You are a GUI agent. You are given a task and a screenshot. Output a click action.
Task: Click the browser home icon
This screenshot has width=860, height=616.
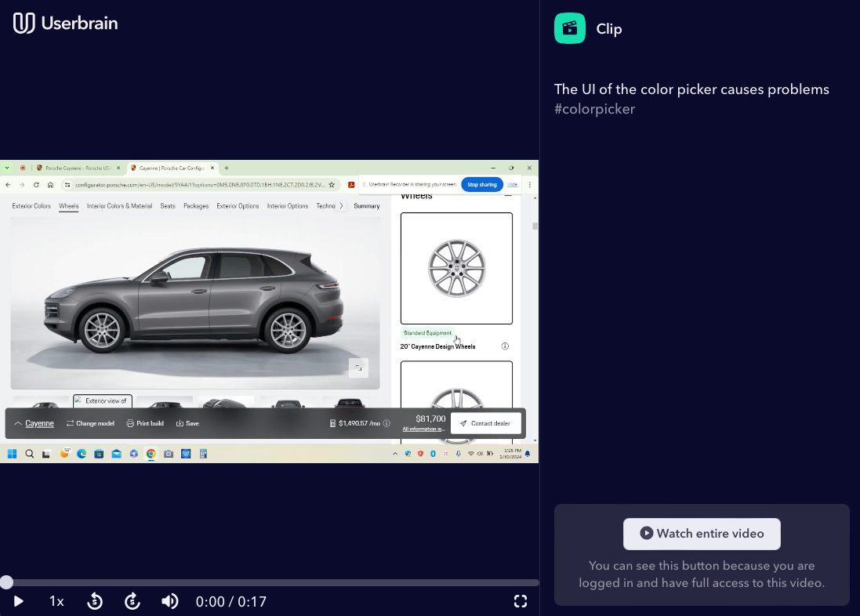tap(50, 185)
